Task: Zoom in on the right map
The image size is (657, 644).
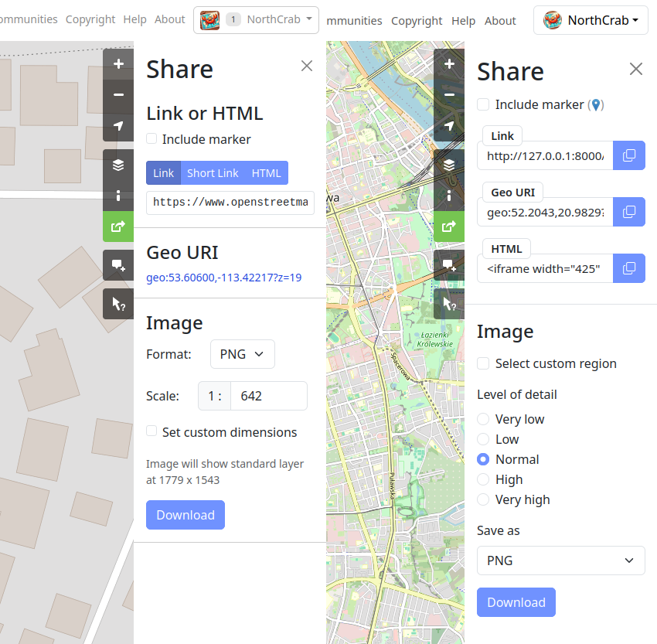Action: click(x=449, y=63)
